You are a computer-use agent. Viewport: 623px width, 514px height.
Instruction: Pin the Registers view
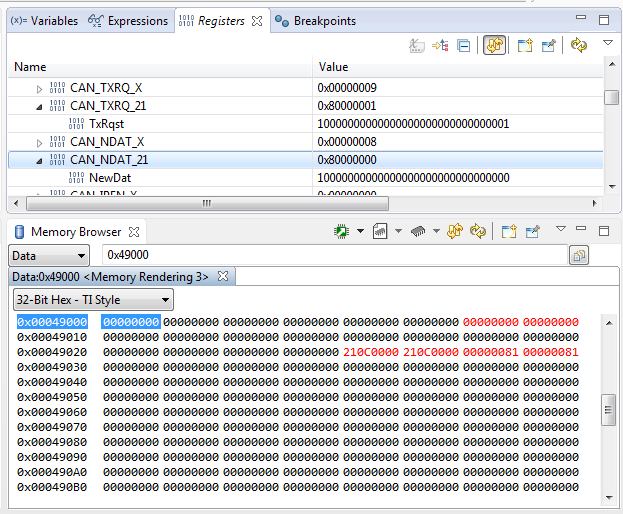(x=548, y=45)
